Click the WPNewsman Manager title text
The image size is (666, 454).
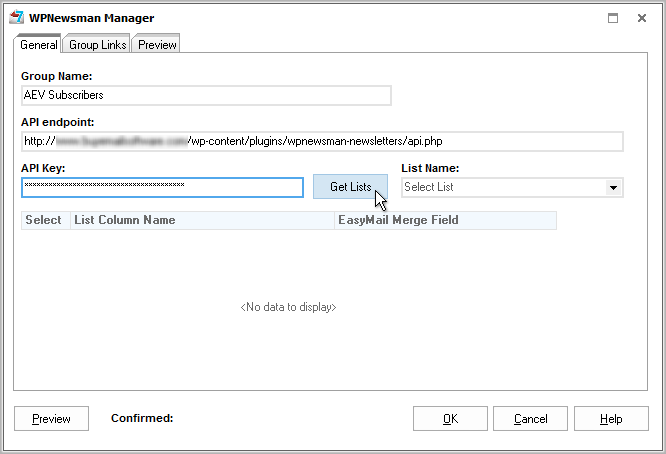pyautogui.click(x=92, y=18)
